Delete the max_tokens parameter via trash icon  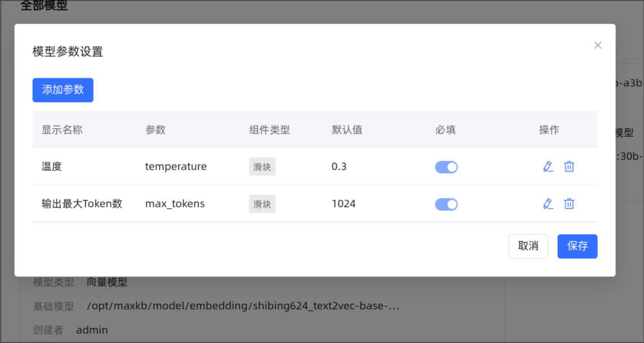tap(569, 204)
